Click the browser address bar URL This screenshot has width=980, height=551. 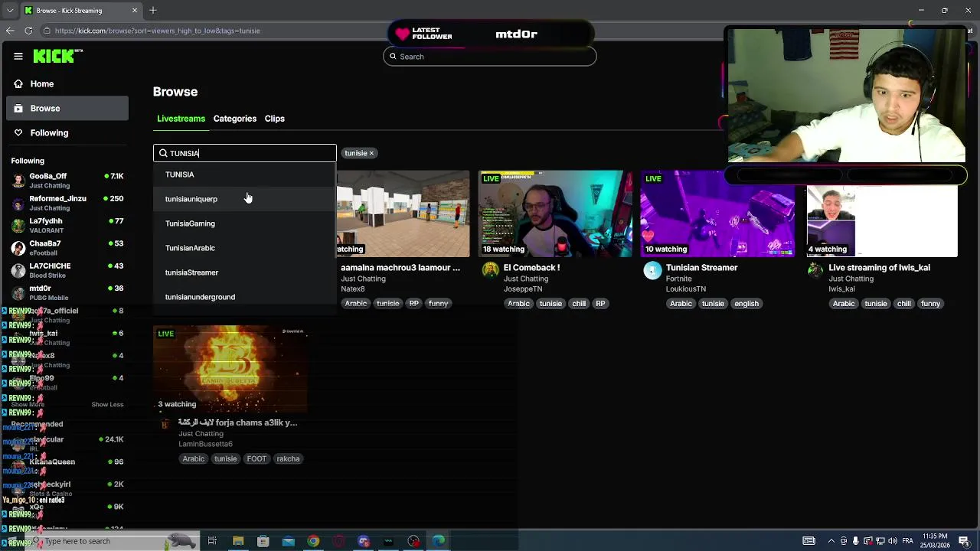coord(157,31)
